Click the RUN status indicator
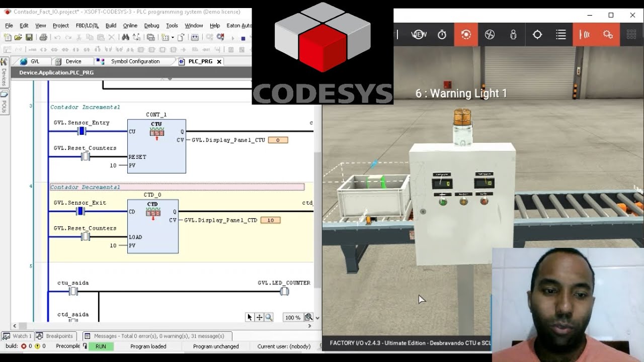Image resolution: width=644 pixels, height=362 pixels. [101, 346]
